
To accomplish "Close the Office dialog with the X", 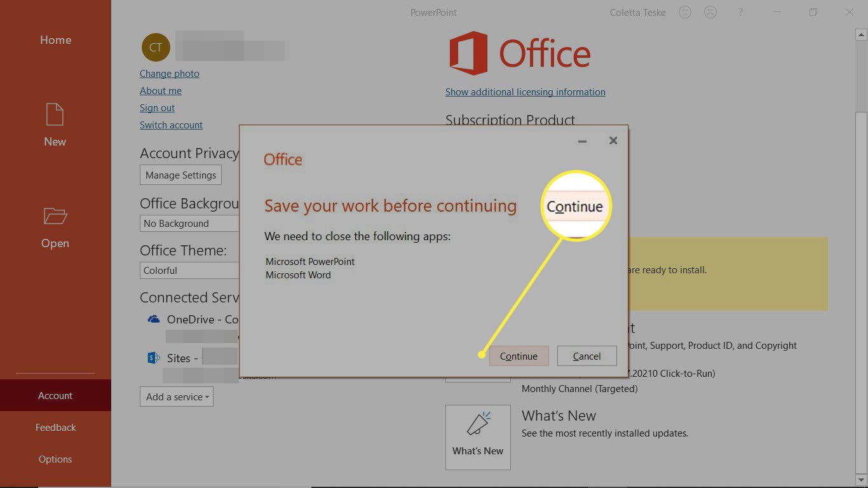I will (x=613, y=140).
